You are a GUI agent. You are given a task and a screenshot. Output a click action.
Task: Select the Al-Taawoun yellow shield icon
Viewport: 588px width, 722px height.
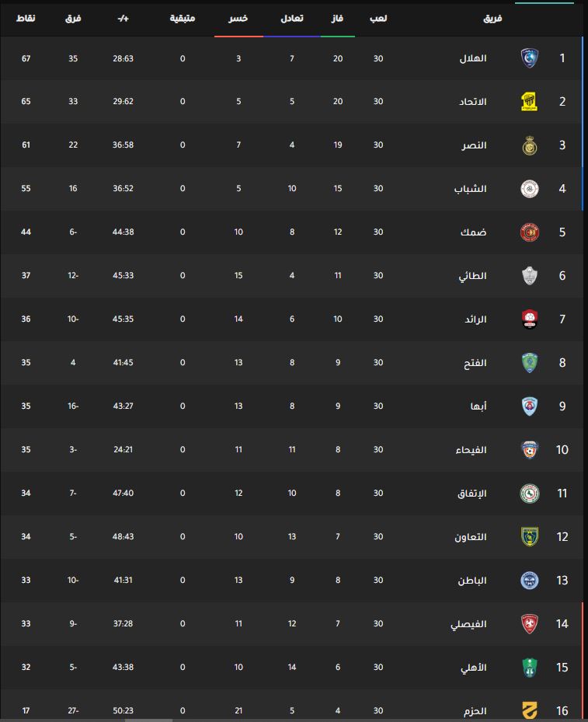[530, 537]
